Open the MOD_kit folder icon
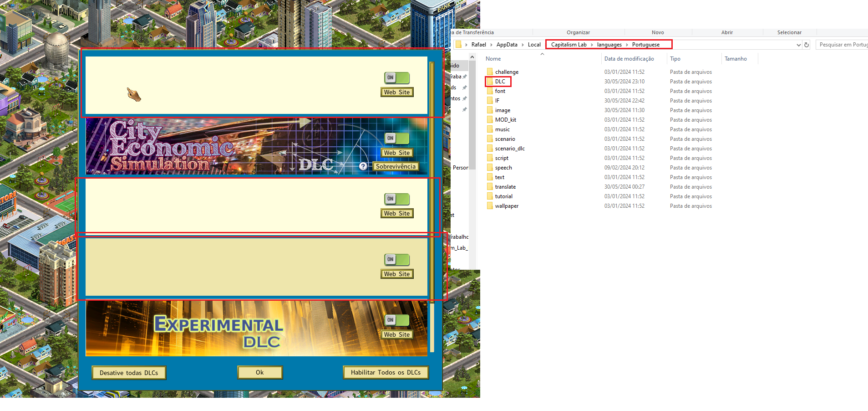This screenshot has height=411, width=868. (x=490, y=119)
